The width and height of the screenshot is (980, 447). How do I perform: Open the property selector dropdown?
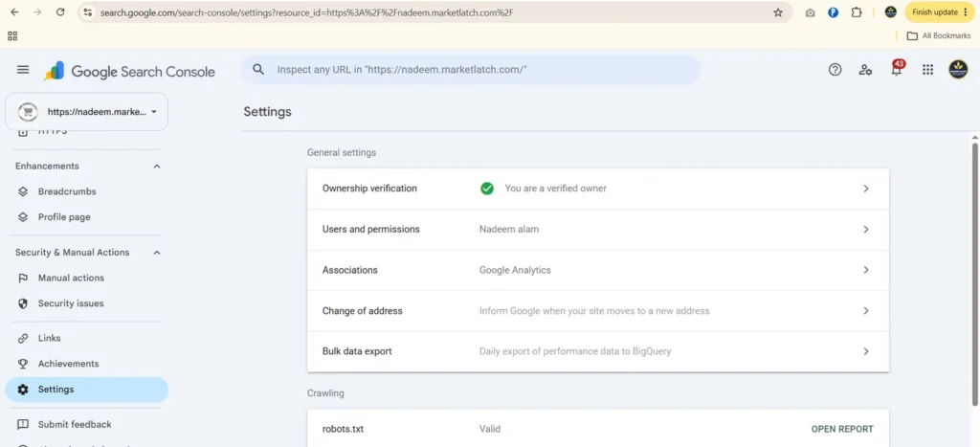pyautogui.click(x=87, y=112)
